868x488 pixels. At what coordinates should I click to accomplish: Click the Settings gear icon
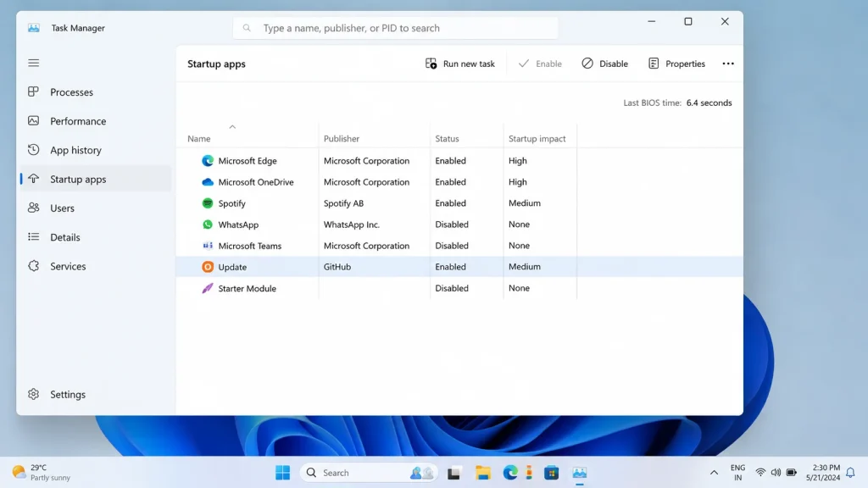pos(34,394)
